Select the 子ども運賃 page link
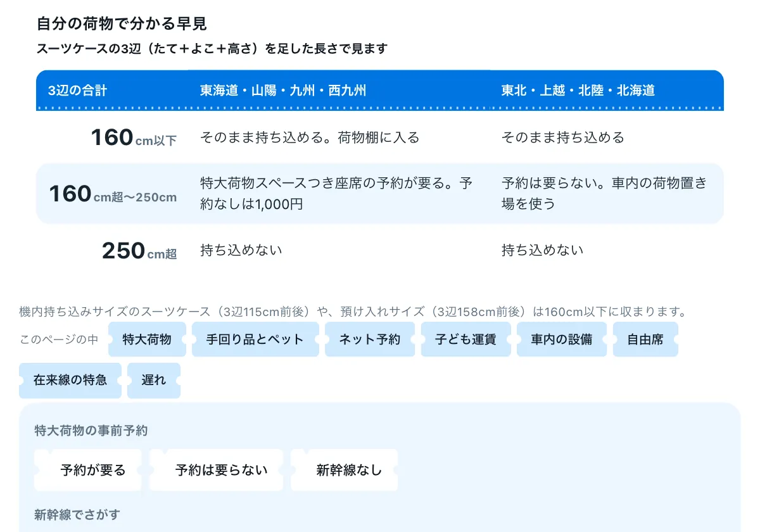Viewport: 760px width, 532px height. (x=465, y=339)
